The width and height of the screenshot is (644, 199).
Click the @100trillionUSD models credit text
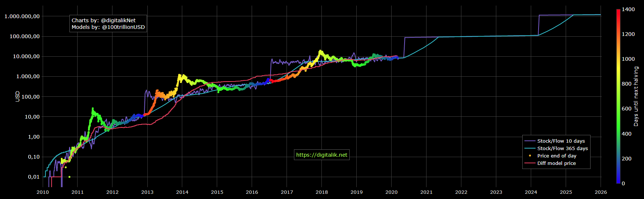pos(123,27)
